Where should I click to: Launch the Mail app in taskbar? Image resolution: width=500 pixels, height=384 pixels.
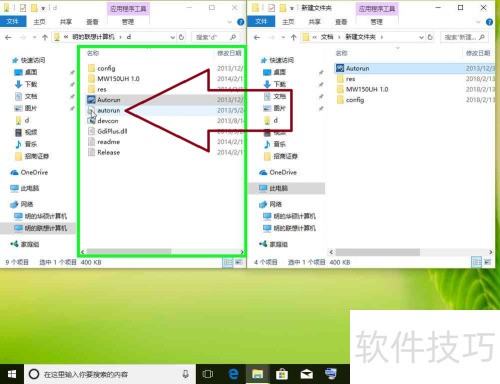coord(306,374)
